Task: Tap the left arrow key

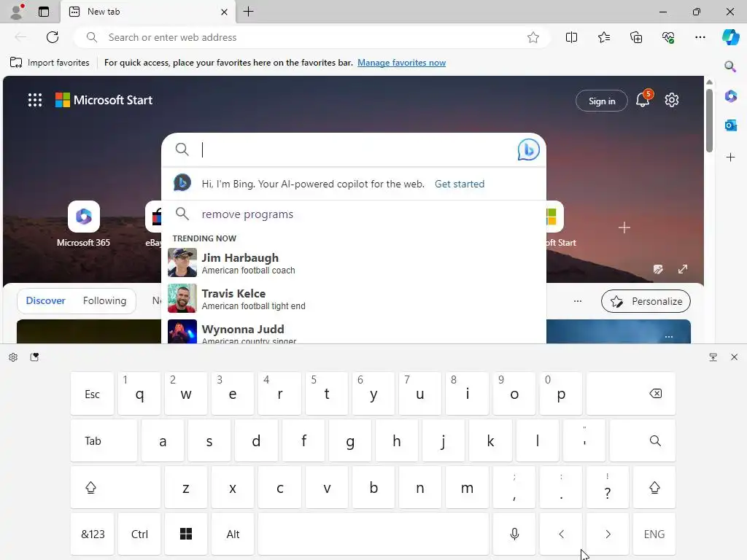Action: pyautogui.click(x=561, y=534)
